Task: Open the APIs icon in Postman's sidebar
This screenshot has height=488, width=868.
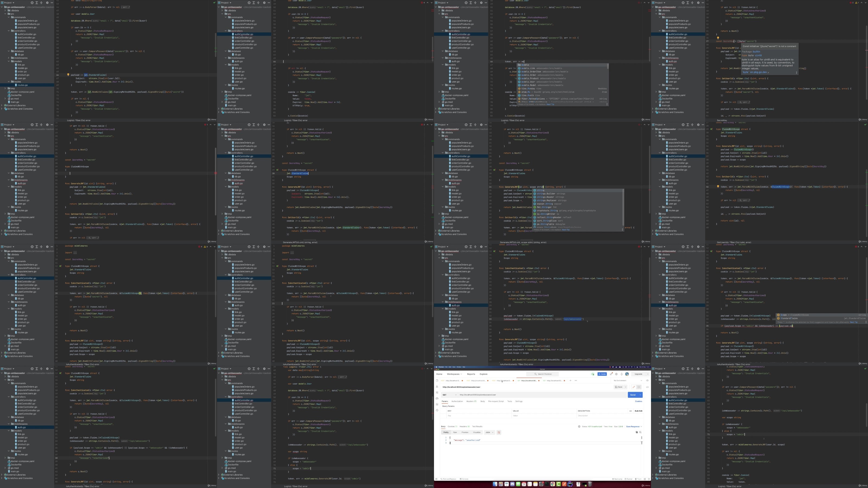Action: point(437,387)
